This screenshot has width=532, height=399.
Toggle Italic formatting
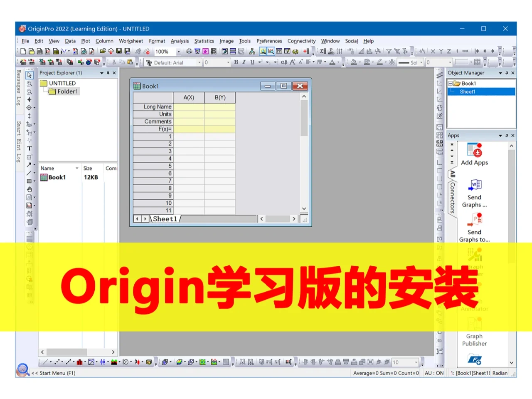(x=244, y=62)
